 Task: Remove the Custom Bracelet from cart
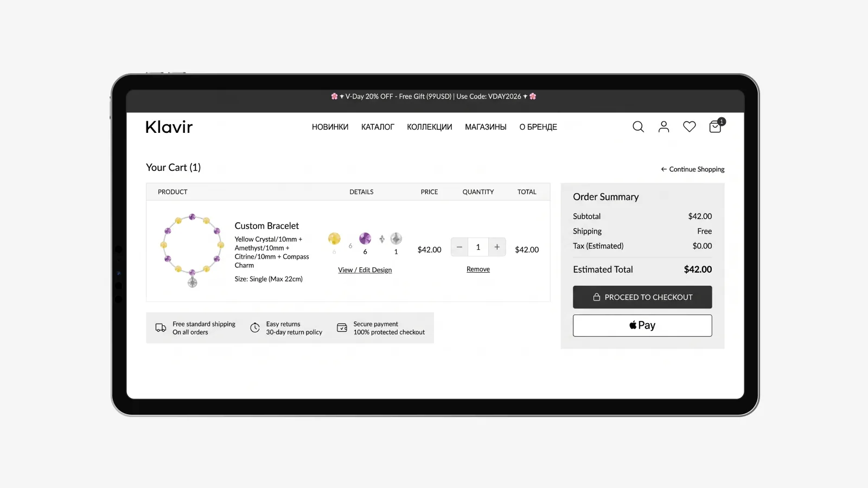(x=478, y=269)
